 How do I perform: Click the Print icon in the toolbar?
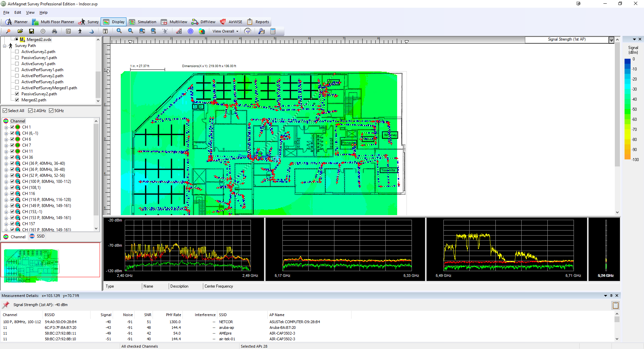coord(54,31)
